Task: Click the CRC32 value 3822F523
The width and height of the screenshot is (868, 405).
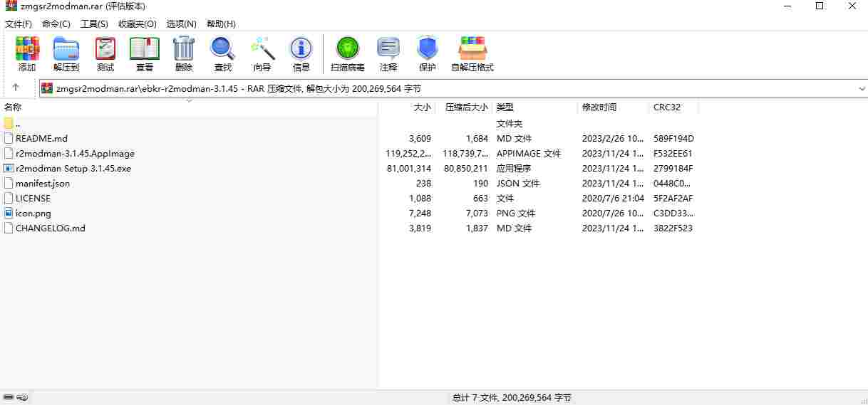Action: [x=673, y=228]
